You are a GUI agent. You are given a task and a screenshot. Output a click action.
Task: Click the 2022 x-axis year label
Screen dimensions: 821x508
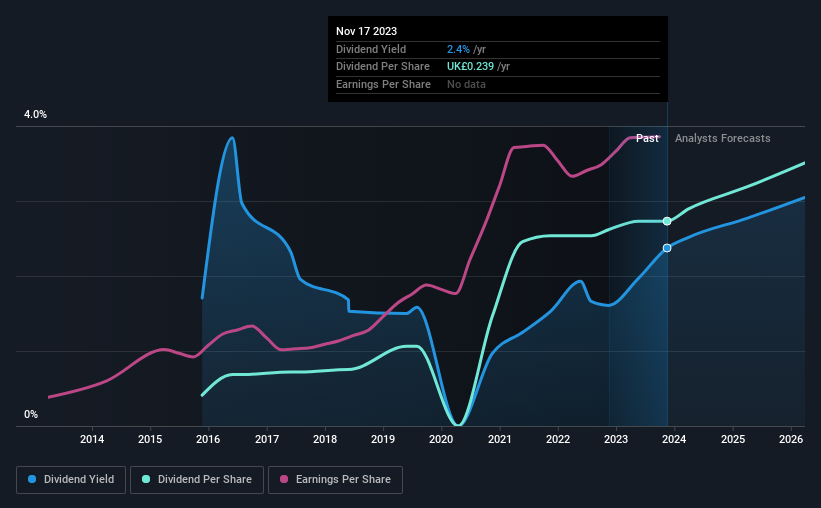(x=558, y=439)
